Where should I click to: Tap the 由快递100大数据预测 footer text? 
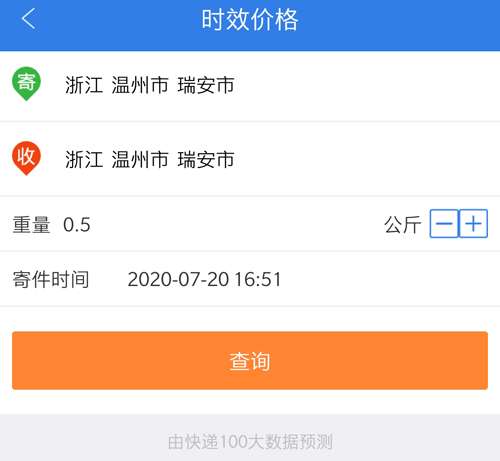250,442
